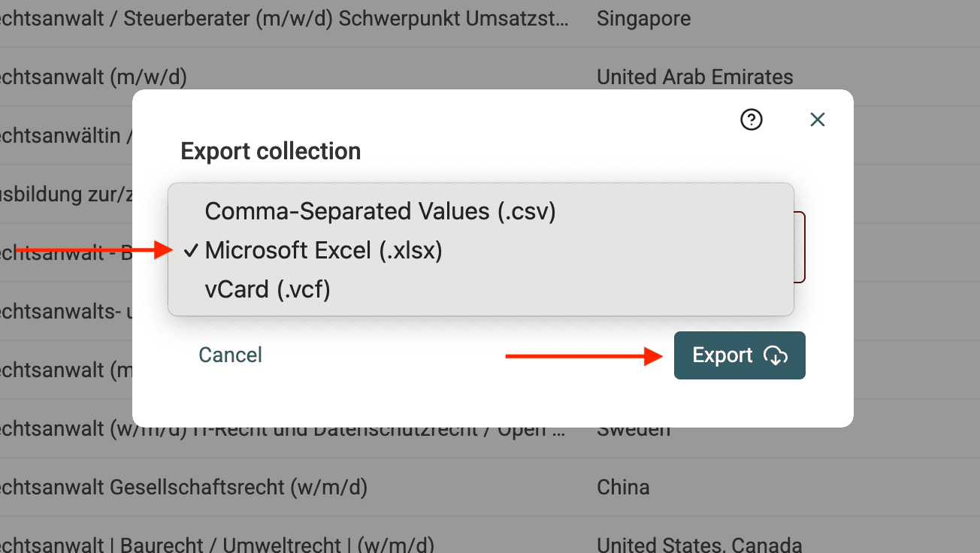Click the download icon on Export button
This screenshot has width=980, height=553.
point(776,355)
